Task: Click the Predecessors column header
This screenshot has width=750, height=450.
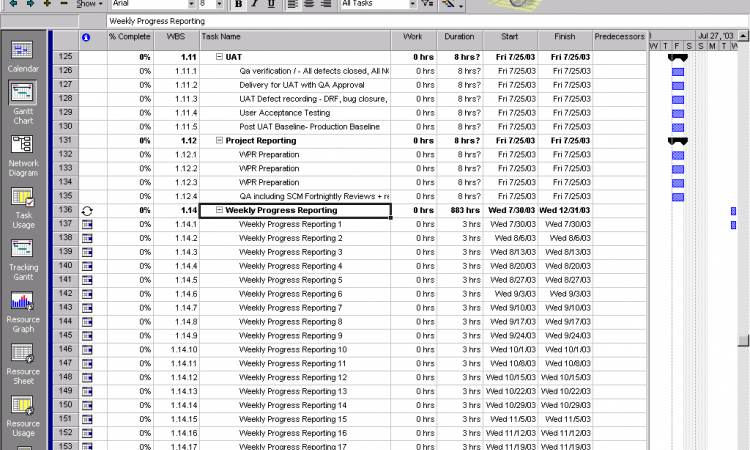Action: (619, 38)
